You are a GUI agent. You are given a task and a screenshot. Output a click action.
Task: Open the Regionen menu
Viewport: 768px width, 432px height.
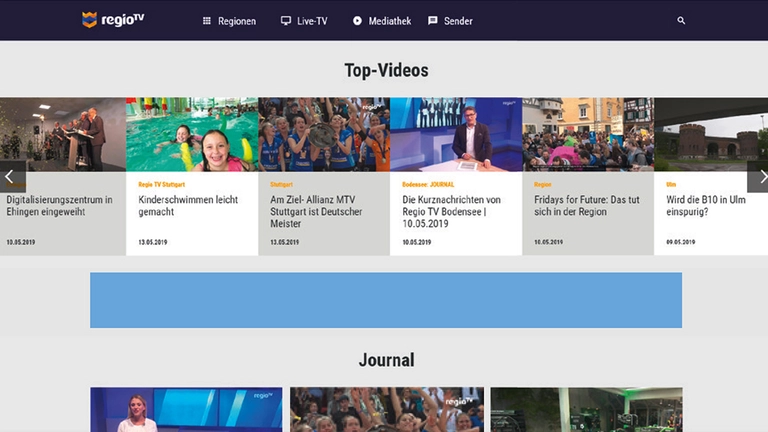click(x=237, y=21)
